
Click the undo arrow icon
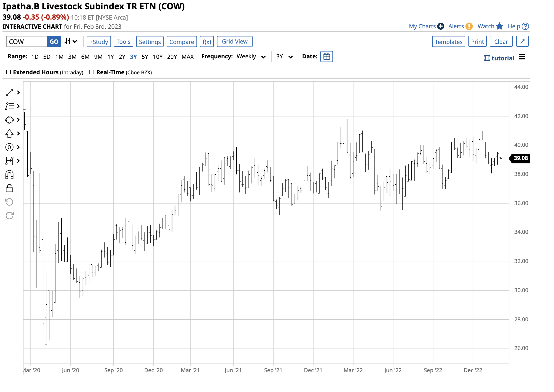point(9,202)
